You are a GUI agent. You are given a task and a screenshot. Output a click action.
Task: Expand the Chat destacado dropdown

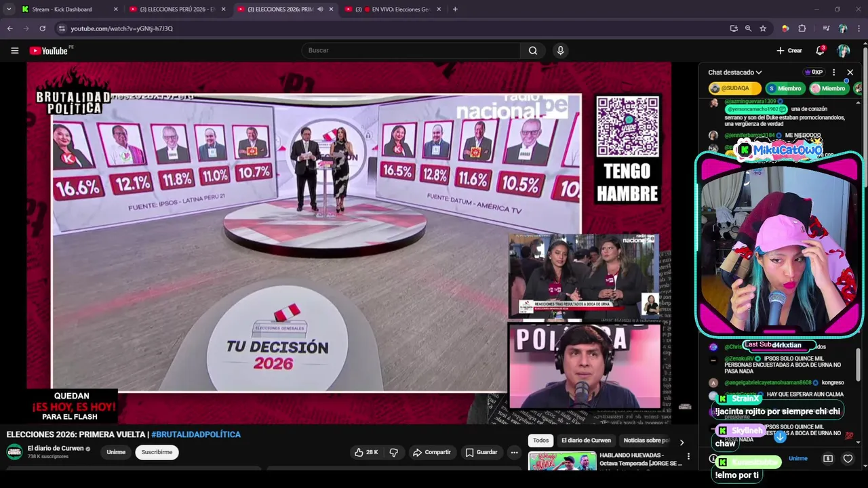(x=735, y=73)
